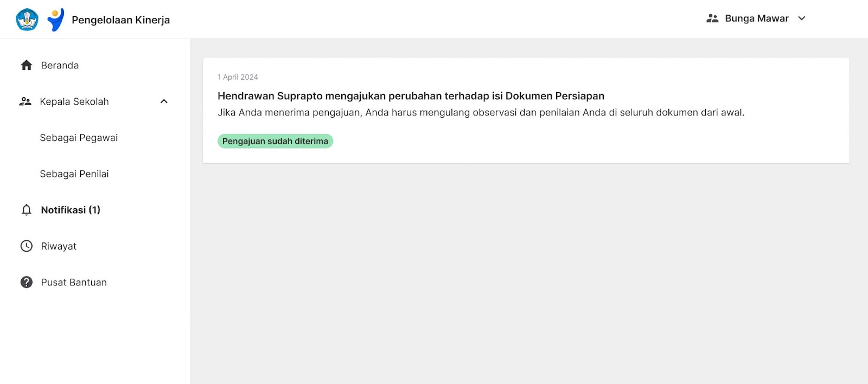The image size is (868, 384).
Task: Click the question mark help icon
Action: (x=26, y=282)
